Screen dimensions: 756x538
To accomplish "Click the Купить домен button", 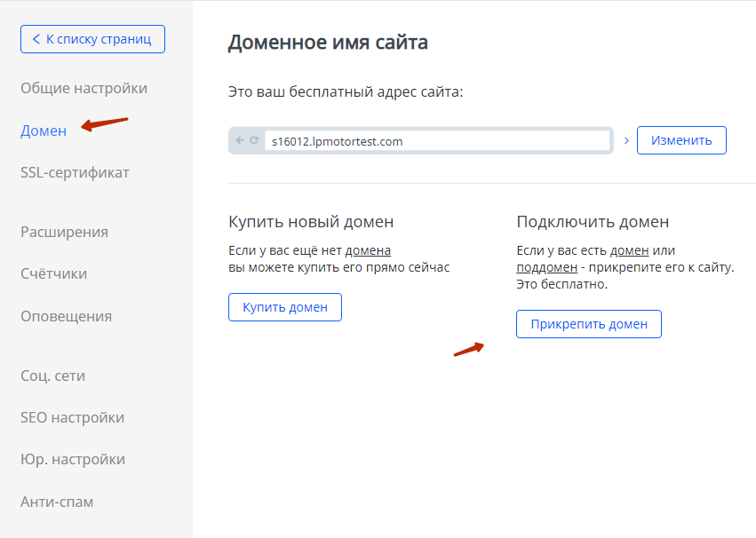I will click(x=285, y=307).
